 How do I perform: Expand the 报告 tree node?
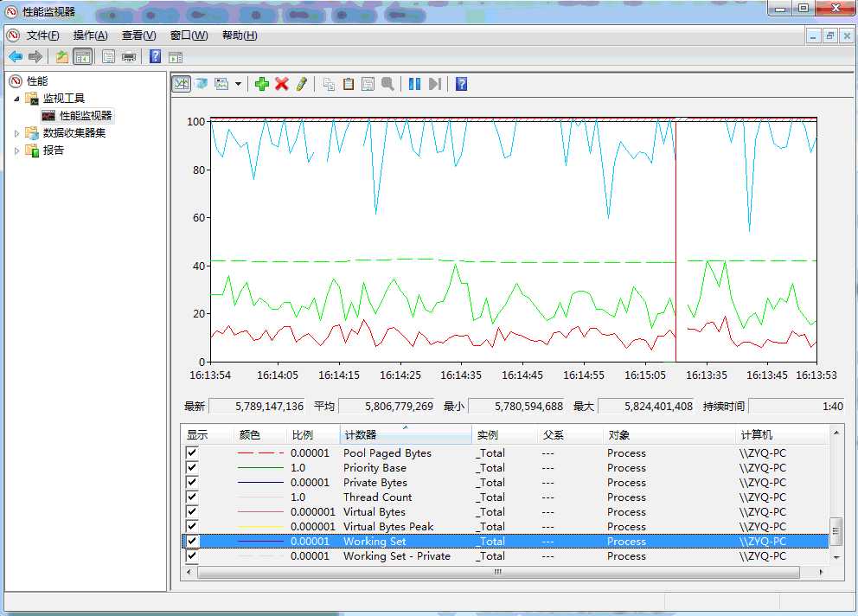point(16,151)
